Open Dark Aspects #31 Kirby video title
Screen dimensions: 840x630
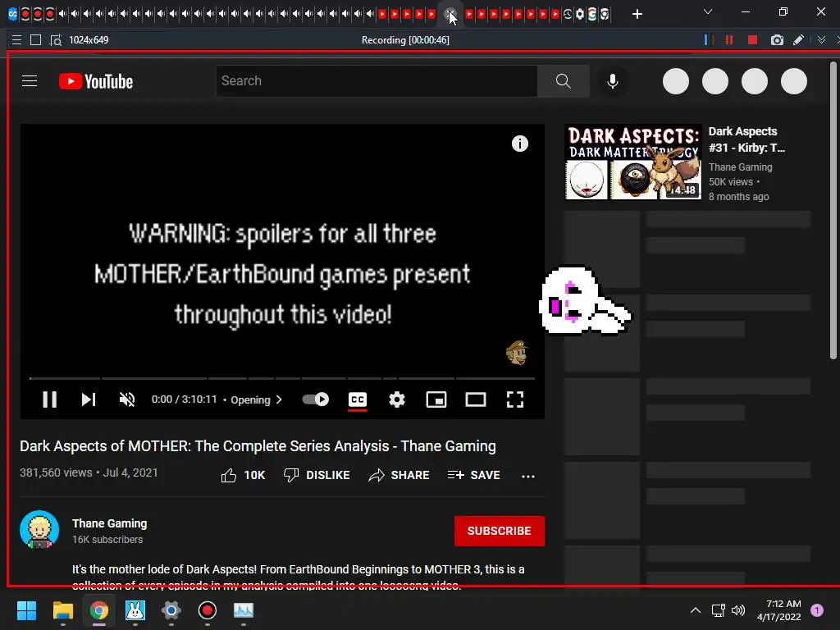tap(746, 139)
